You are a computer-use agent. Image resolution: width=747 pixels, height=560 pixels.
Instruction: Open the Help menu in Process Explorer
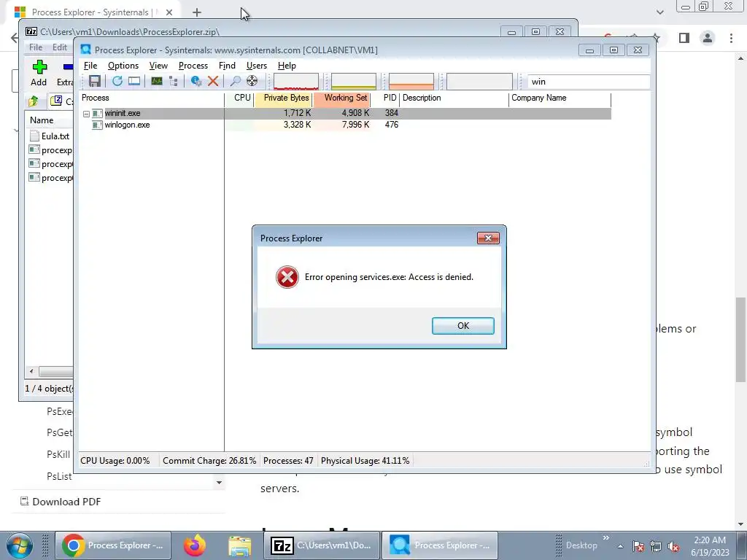pyautogui.click(x=287, y=66)
